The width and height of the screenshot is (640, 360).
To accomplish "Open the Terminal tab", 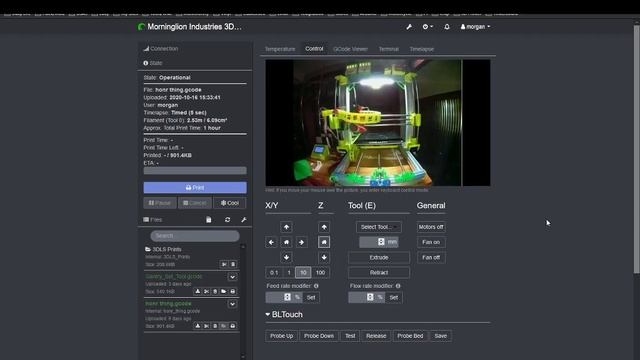I will (x=388, y=49).
